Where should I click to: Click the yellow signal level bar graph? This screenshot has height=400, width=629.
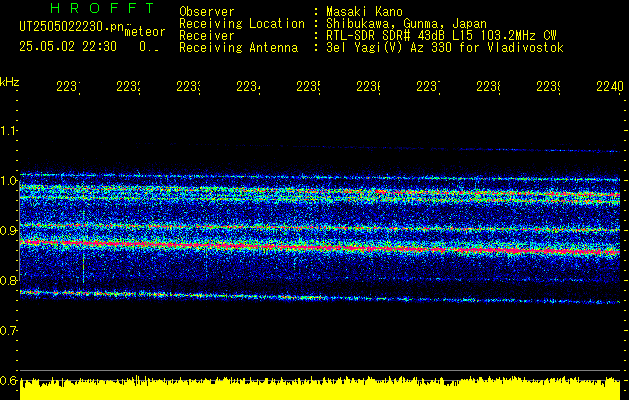coord(320,388)
